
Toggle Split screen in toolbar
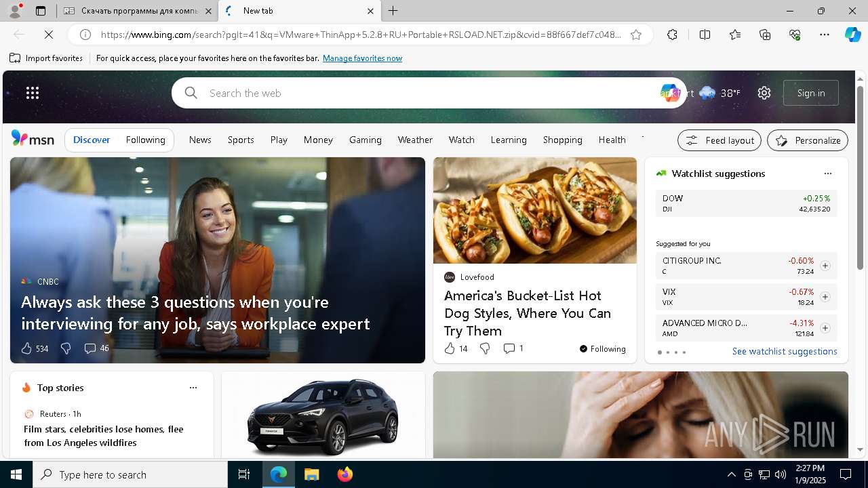click(705, 35)
